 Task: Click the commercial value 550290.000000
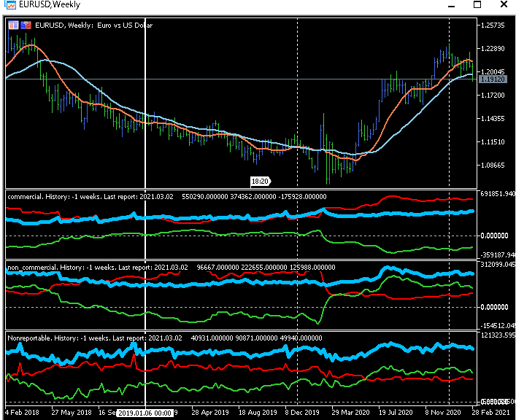(204, 197)
